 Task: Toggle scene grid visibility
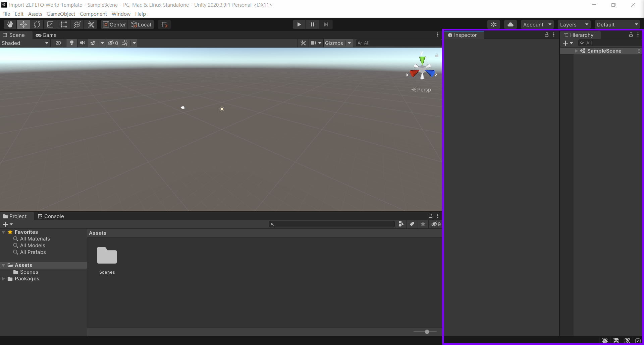pyautogui.click(x=125, y=43)
